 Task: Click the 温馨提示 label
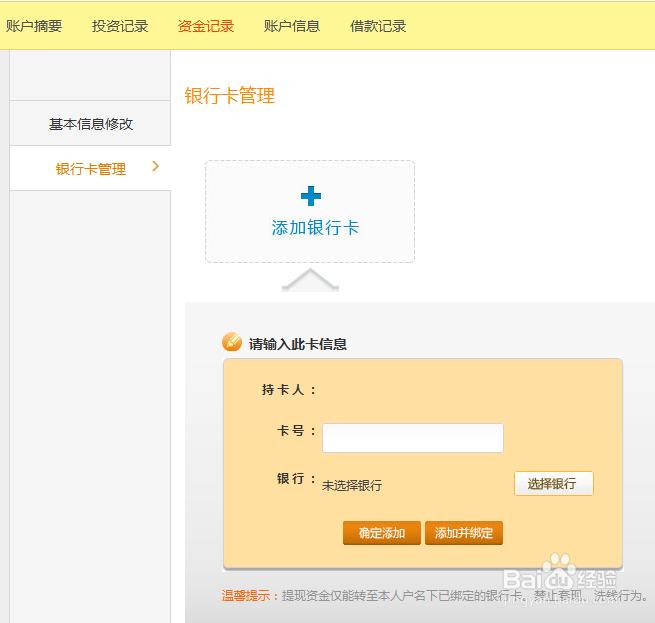click(x=246, y=596)
